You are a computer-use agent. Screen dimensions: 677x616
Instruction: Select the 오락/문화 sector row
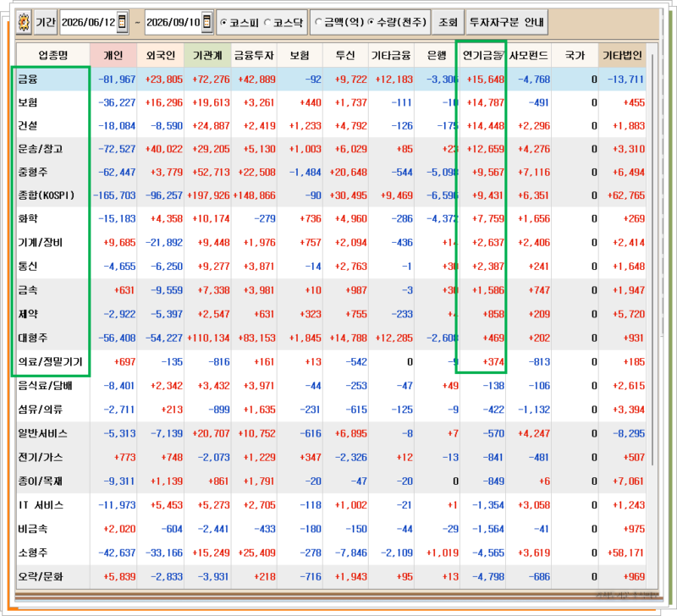pos(331,577)
